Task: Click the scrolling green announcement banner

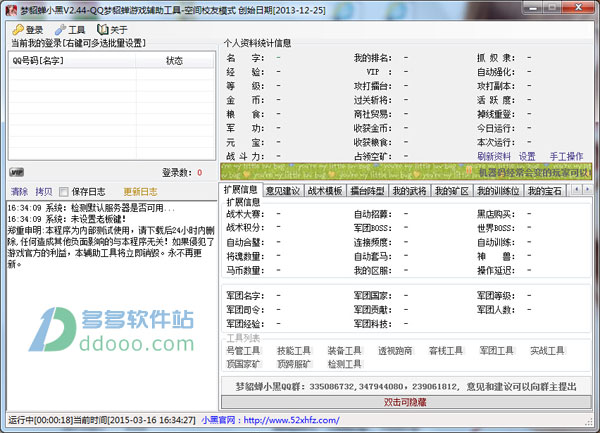Action: pos(406,171)
